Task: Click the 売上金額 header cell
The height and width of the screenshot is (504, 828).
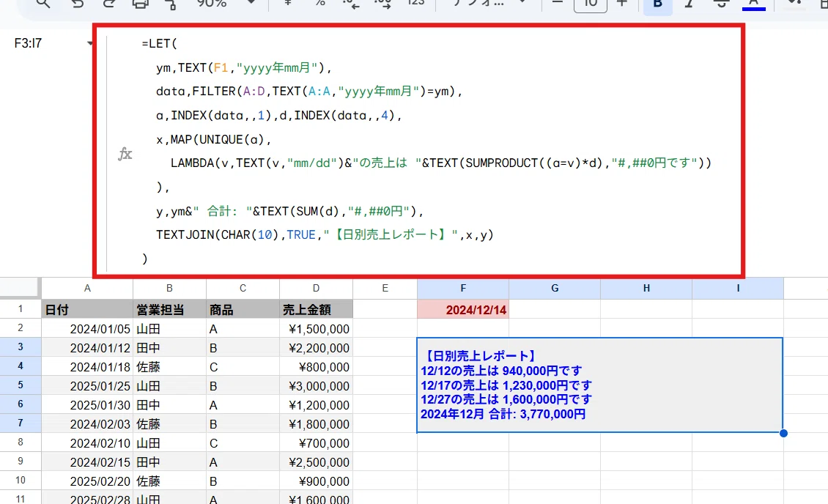Action: [316, 309]
